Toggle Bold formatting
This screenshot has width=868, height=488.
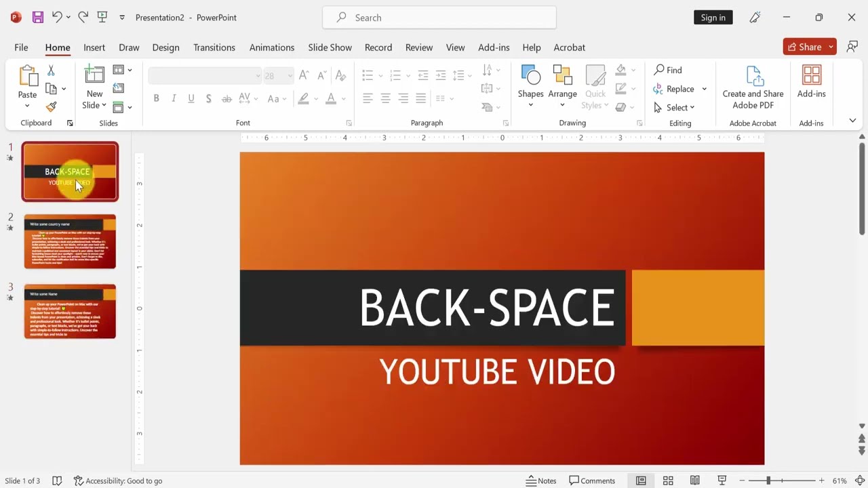click(156, 98)
